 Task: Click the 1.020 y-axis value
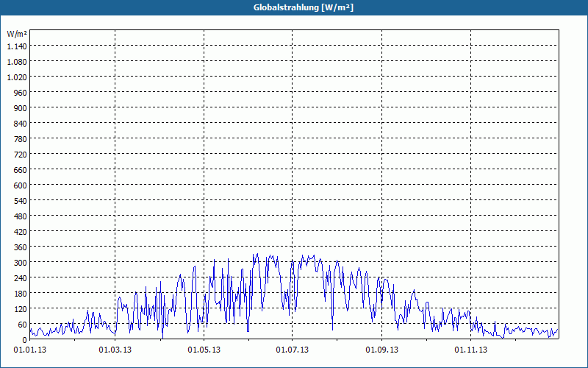(x=17, y=77)
